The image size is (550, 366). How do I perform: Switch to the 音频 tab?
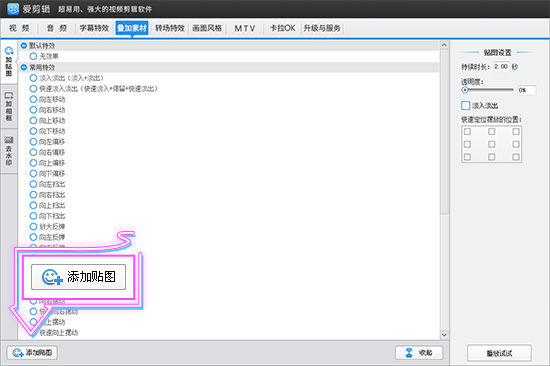(57, 28)
